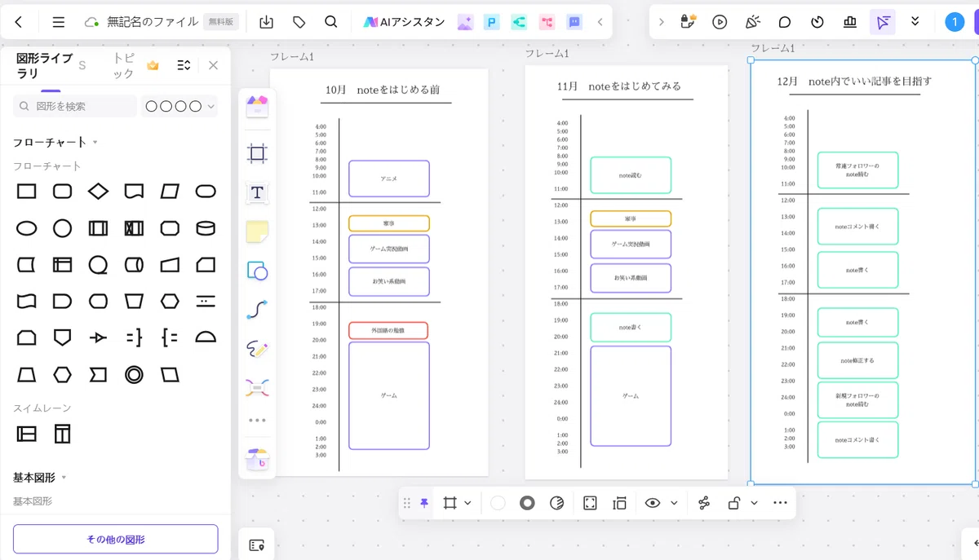Viewport: 979px width, 560px height.
Task: Toggle the lock icon on floating toolbar
Action: [x=733, y=503]
